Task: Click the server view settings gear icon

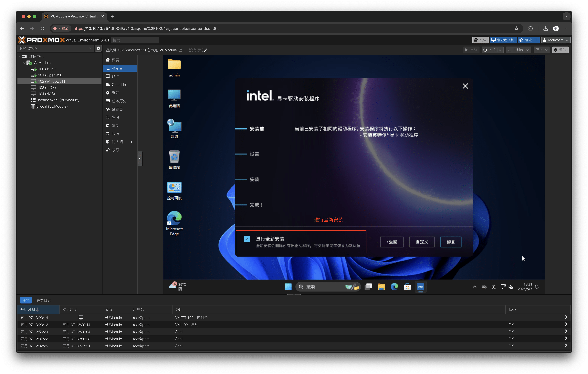Action: 98,48
